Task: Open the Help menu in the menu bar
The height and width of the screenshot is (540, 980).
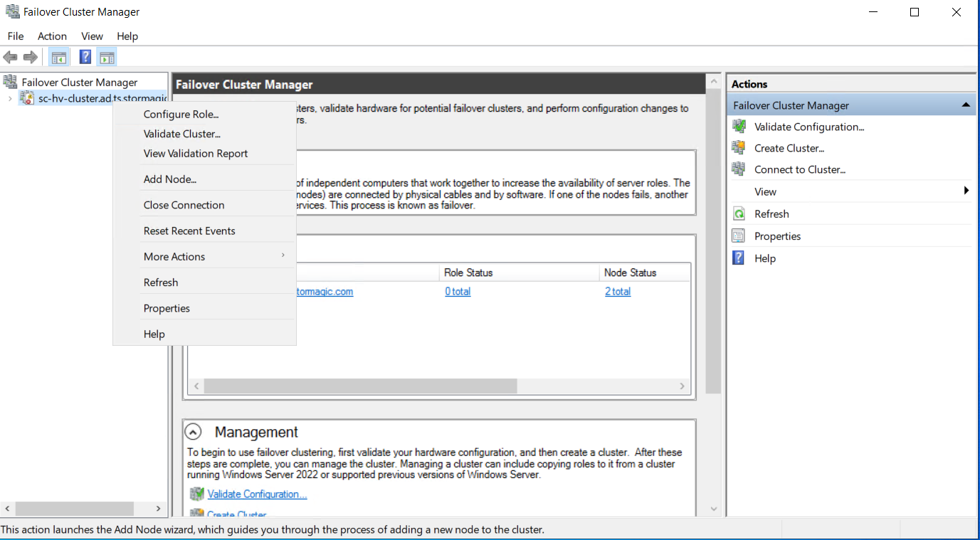Action: [x=127, y=36]
